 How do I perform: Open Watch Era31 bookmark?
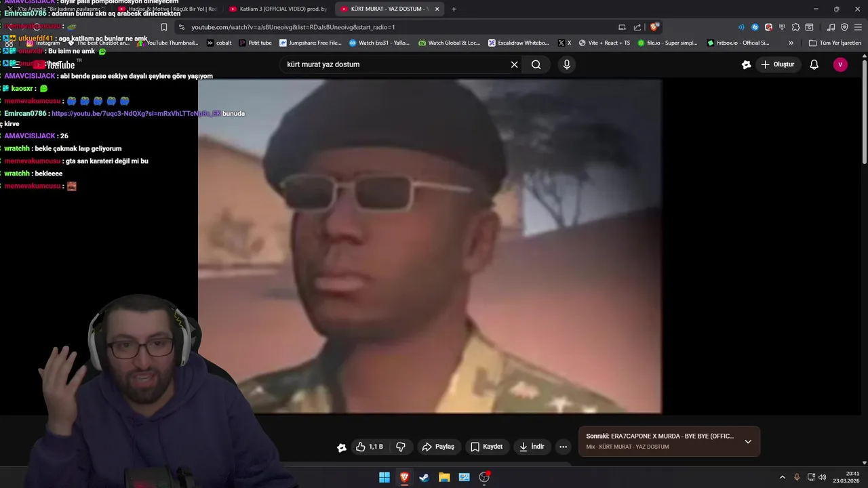point(380,43)
